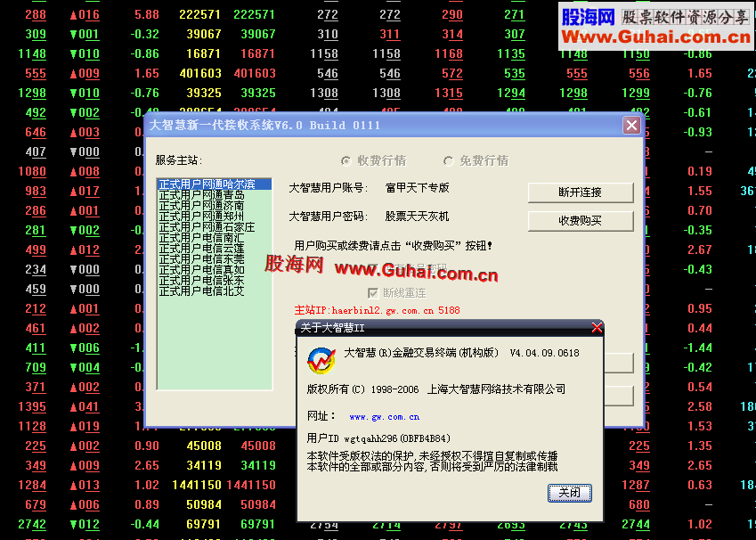Viewport: 756px width, 540px height.
Task: Click the 1287 cell in the quote table
Action: pyautogui.click(x=636, y=485)
